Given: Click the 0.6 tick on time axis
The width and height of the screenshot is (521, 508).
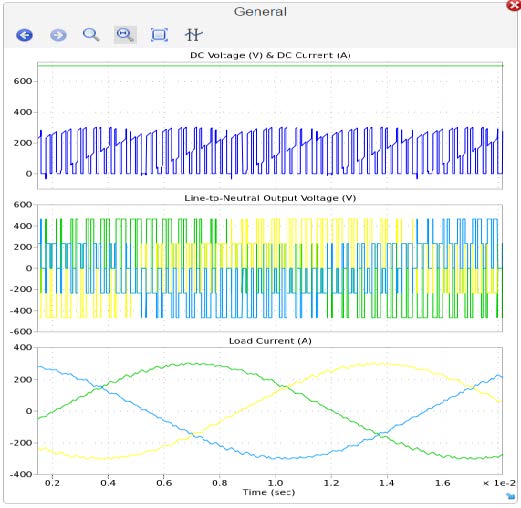Looking at the screenshot, I should [x=164, y=483].
